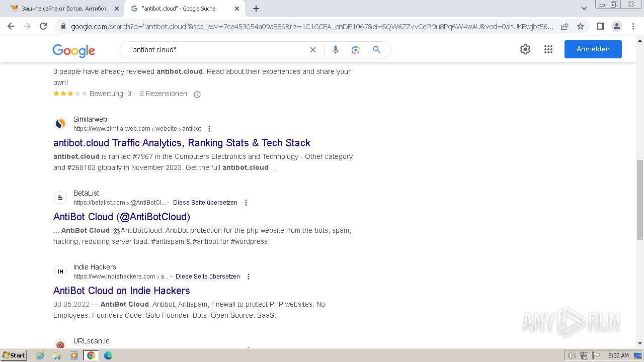Open the Google apps grid

pos(548,49)
